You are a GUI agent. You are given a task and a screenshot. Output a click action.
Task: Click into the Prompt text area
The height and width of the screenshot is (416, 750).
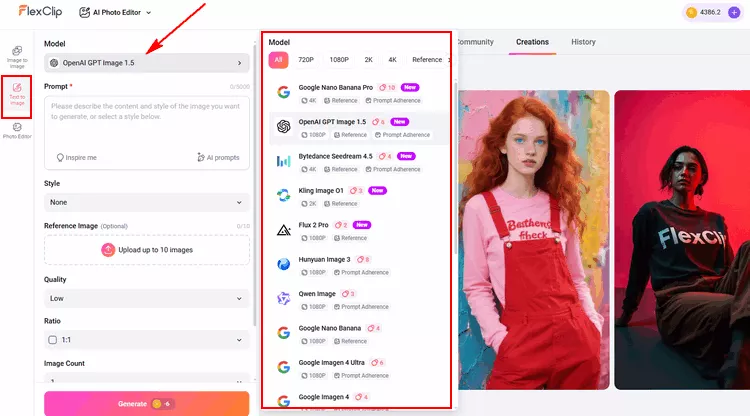146,120
